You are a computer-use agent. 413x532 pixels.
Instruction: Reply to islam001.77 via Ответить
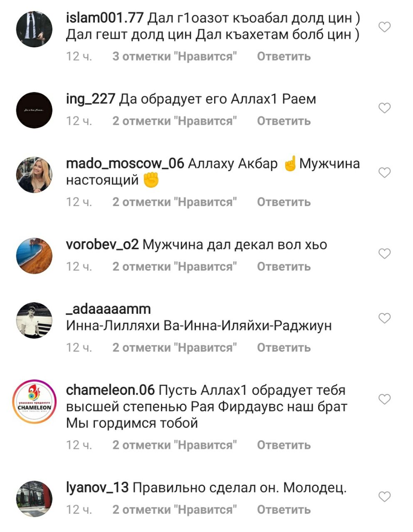[x=284, y=57]
